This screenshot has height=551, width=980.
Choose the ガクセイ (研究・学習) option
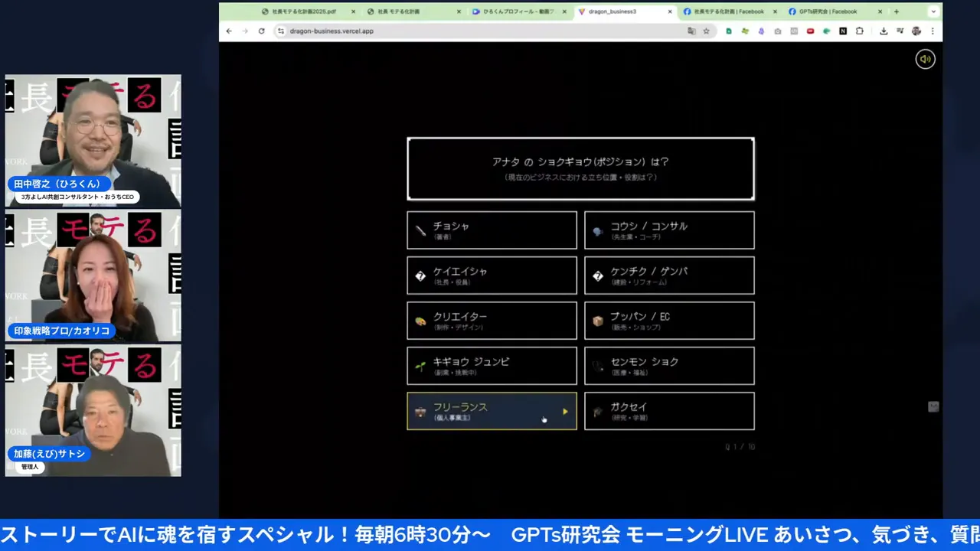669,411
